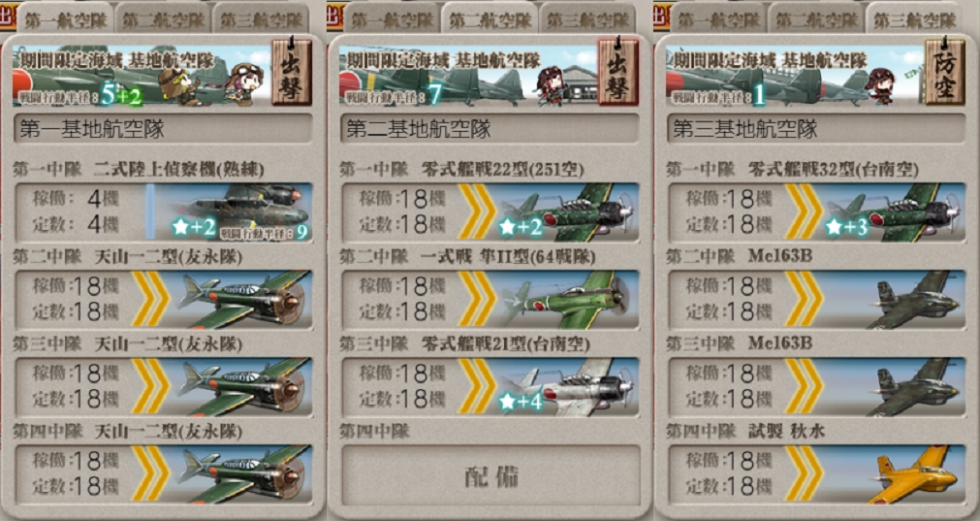Switch to 第三航空隊 tab in middle panel
The height and width of the screenshot is (521, 980).
pos(587,19)
